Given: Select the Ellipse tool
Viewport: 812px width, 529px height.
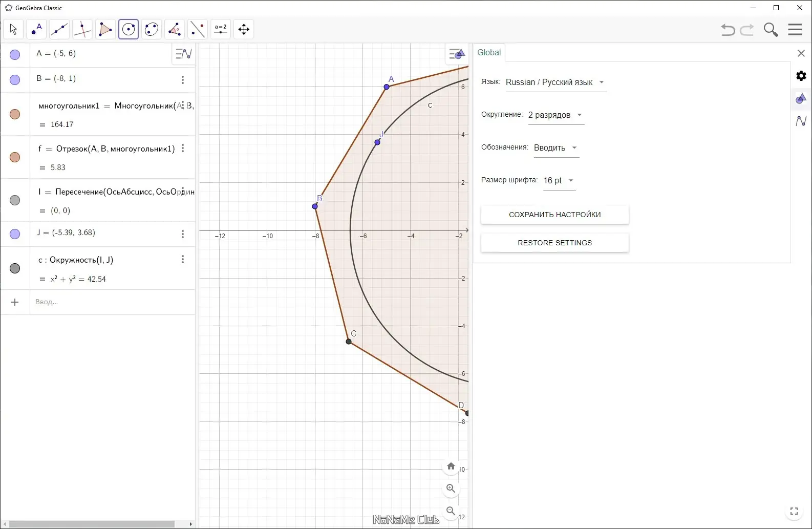Looking at the screenshot, I should coord(152,29).
